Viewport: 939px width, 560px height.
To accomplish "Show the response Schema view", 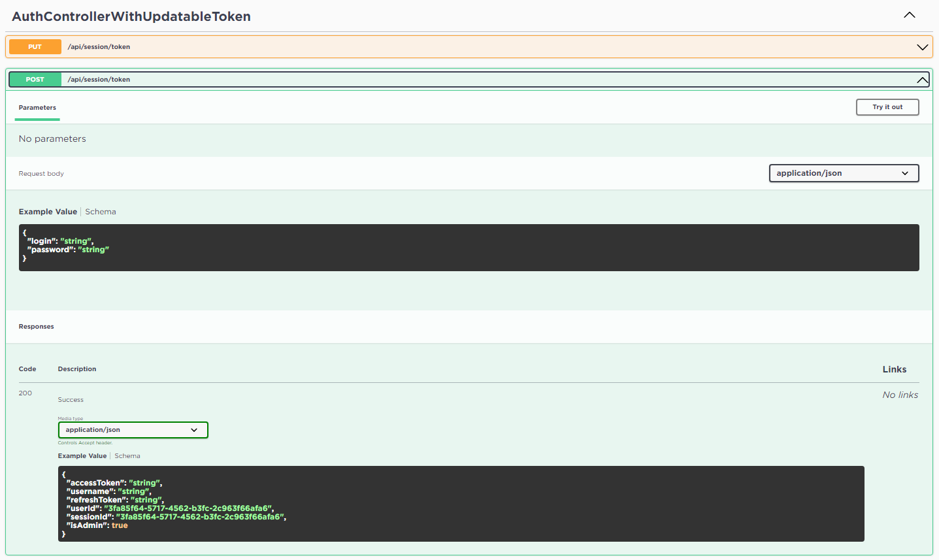I will coord(127,456).
